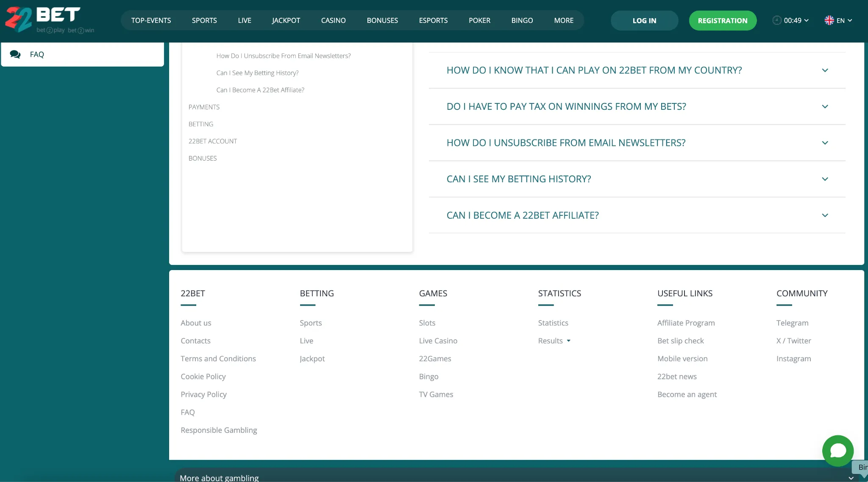Open the 22bet news link
The image size is (868, 482).
tap(677, 376)
